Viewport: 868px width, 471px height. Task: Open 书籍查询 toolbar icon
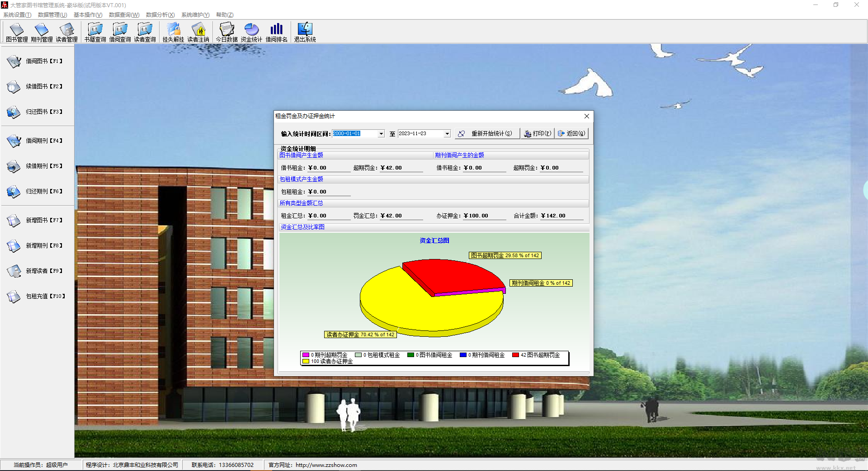pyautogui.click(x=95, y=33)
